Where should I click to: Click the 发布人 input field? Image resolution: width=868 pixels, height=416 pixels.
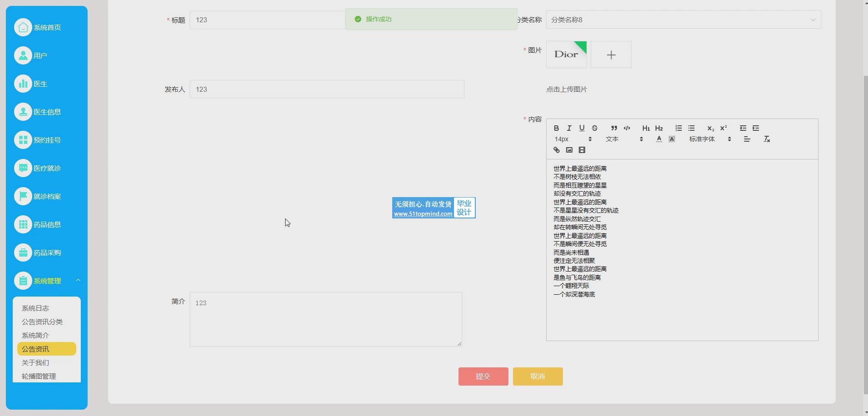(x=326, y=89)
